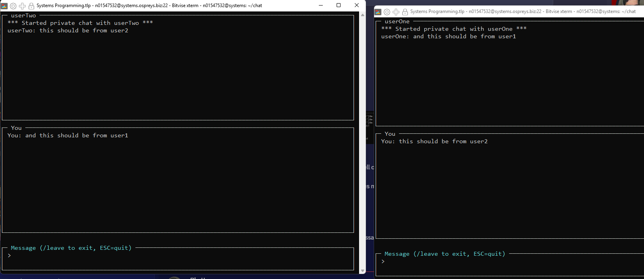Click the padlock icon in left terminal title bar

(31, 6)
